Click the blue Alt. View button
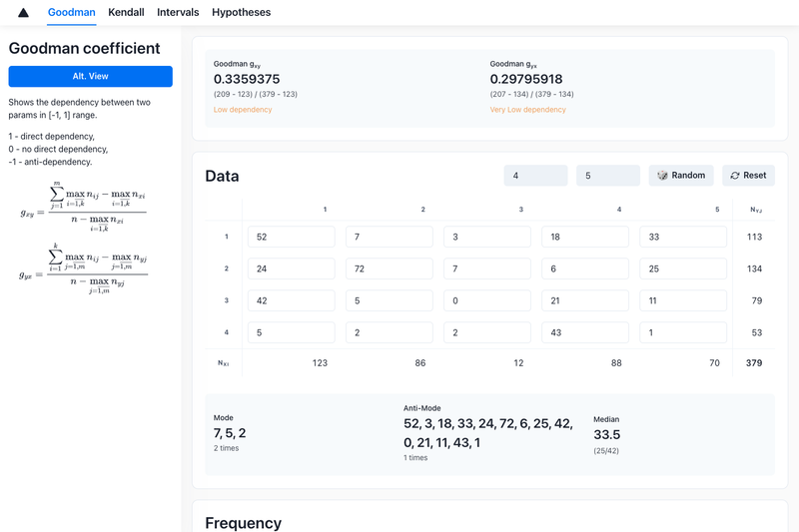The width and height of the screenshot is (799, 532). [x=90, y=77]
